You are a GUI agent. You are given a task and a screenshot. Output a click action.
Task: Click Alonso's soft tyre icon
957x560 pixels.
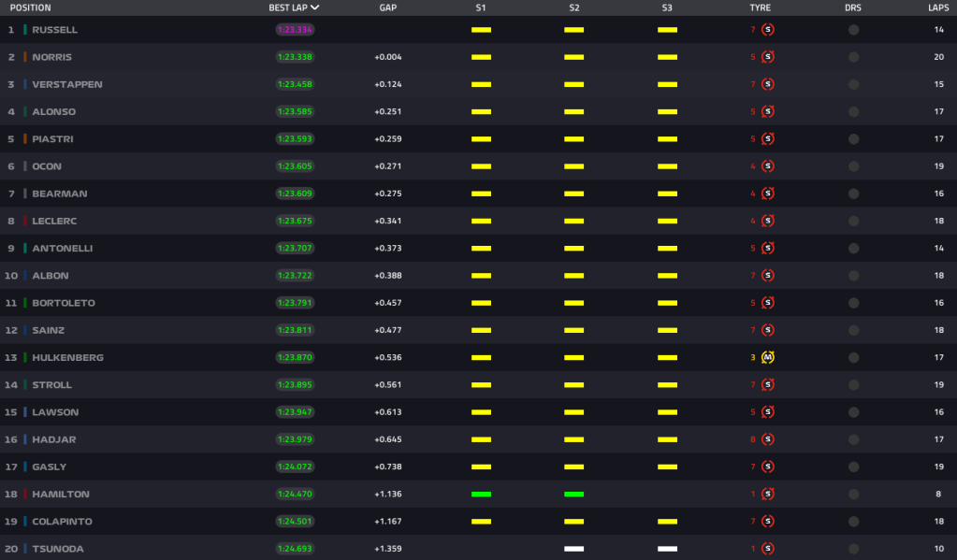(x=768, y=111)
